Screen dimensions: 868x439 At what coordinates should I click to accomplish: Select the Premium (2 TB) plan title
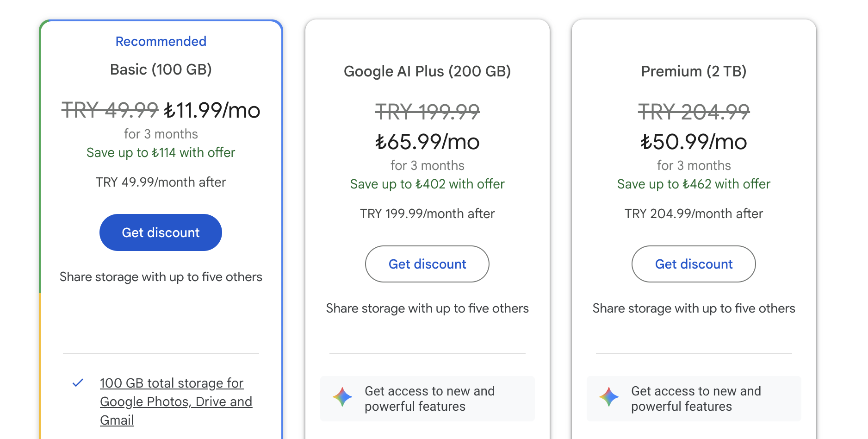(x=694, y=71)
